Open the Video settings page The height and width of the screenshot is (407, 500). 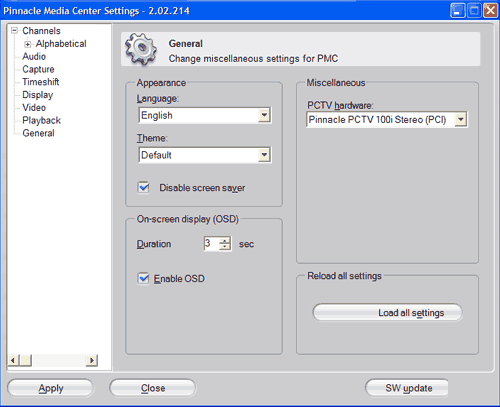34,107
